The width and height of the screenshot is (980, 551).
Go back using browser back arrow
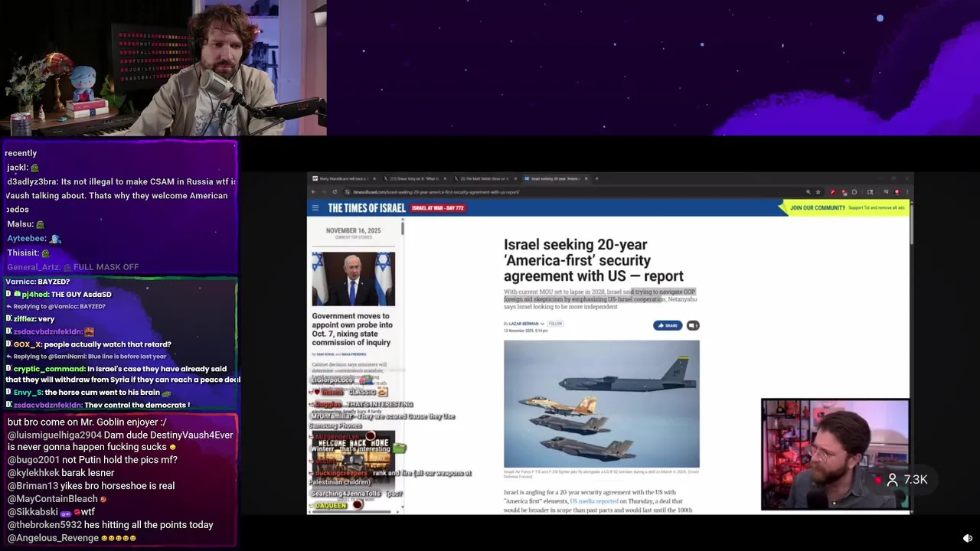point(313,192)
